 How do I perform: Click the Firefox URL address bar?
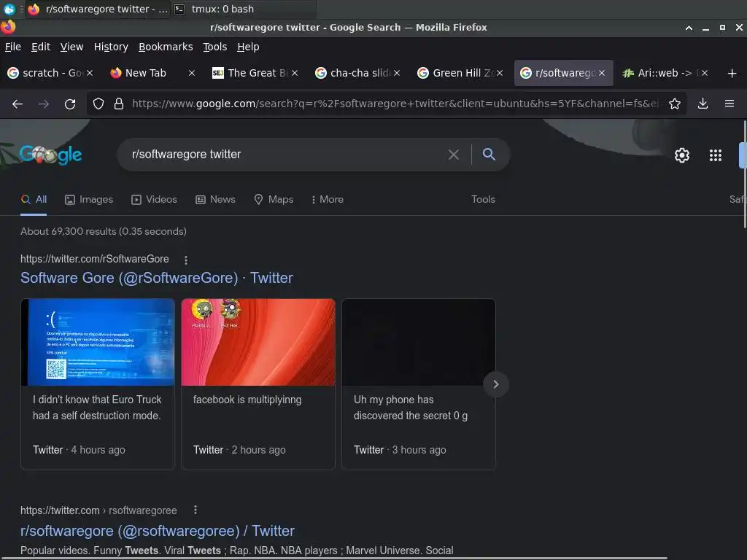(x=395, y=104)
